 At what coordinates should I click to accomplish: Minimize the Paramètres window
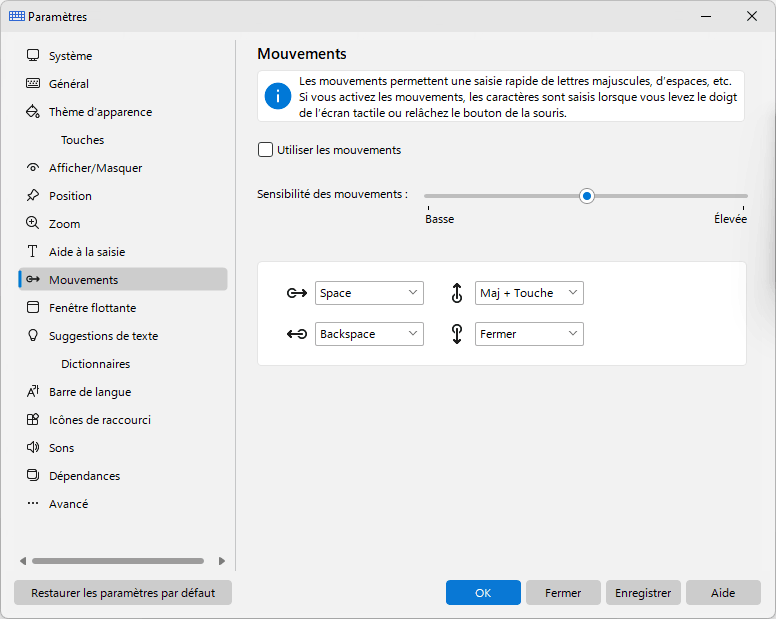tap(706, 16)
